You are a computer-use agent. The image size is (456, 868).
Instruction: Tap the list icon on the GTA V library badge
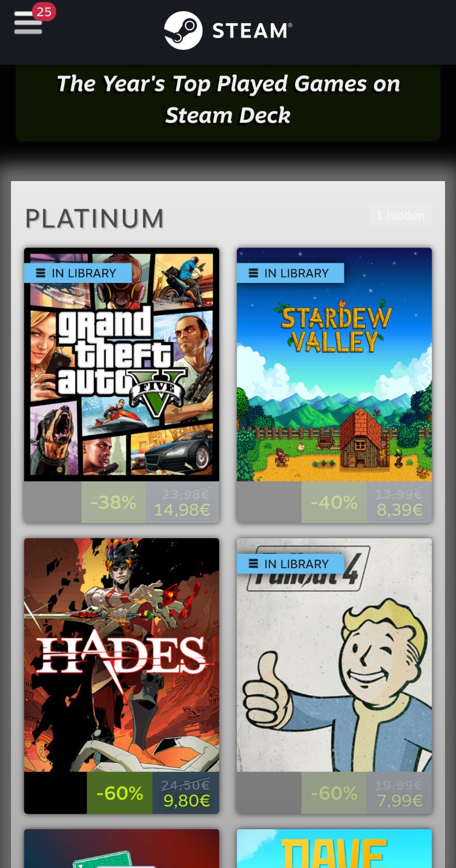pyautogui.click(x=41, y=273)
